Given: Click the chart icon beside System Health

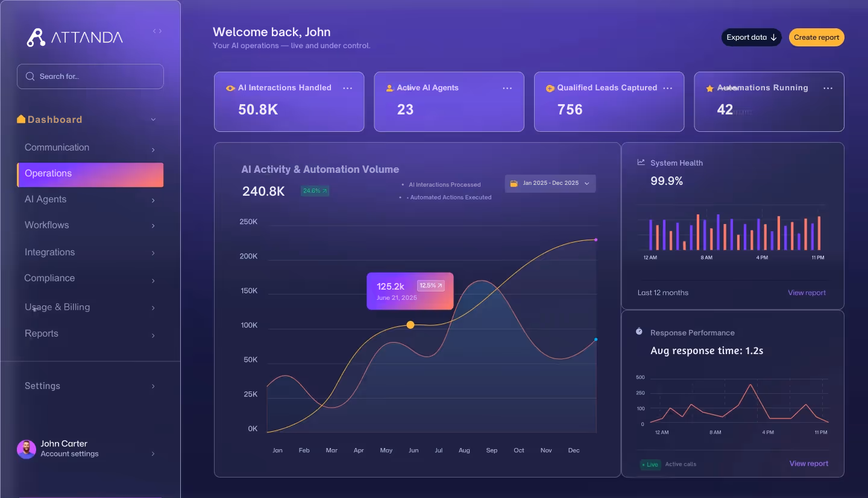Looking at the screenshot, I should 640,163.
